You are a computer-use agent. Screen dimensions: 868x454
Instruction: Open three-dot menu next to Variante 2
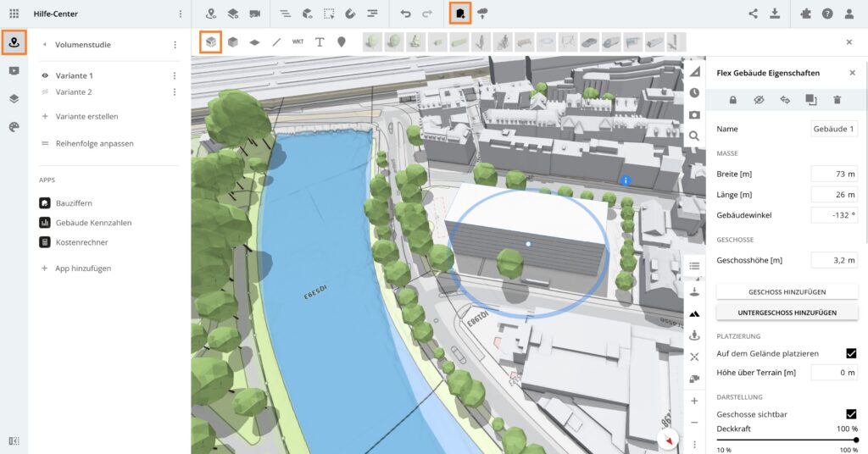tap(175, 91)
